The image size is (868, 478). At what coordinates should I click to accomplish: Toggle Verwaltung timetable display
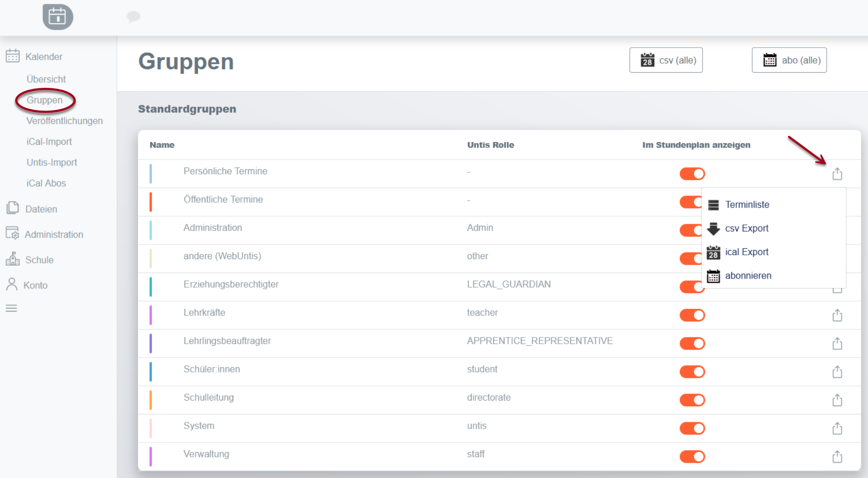[692, 456]
